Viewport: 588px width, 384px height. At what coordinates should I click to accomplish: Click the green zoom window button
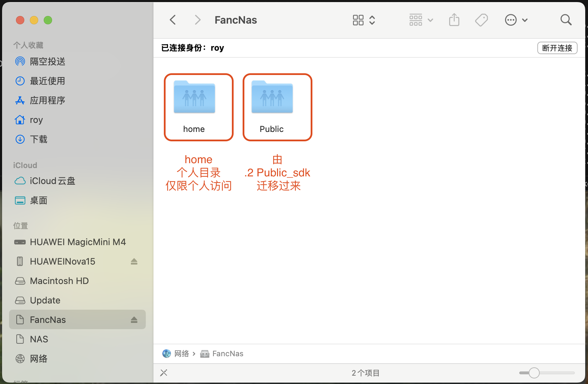[x=48, y=20]
